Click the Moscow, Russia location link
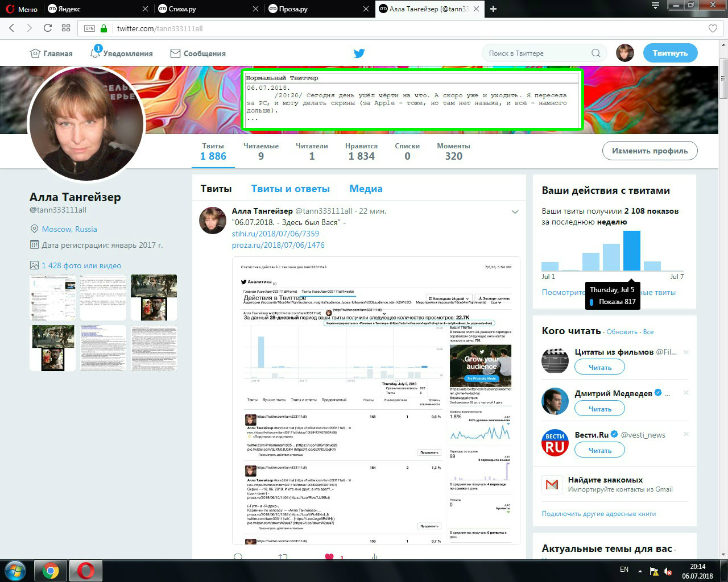This screenshot has width=728, height=582. tap(69, 229)
